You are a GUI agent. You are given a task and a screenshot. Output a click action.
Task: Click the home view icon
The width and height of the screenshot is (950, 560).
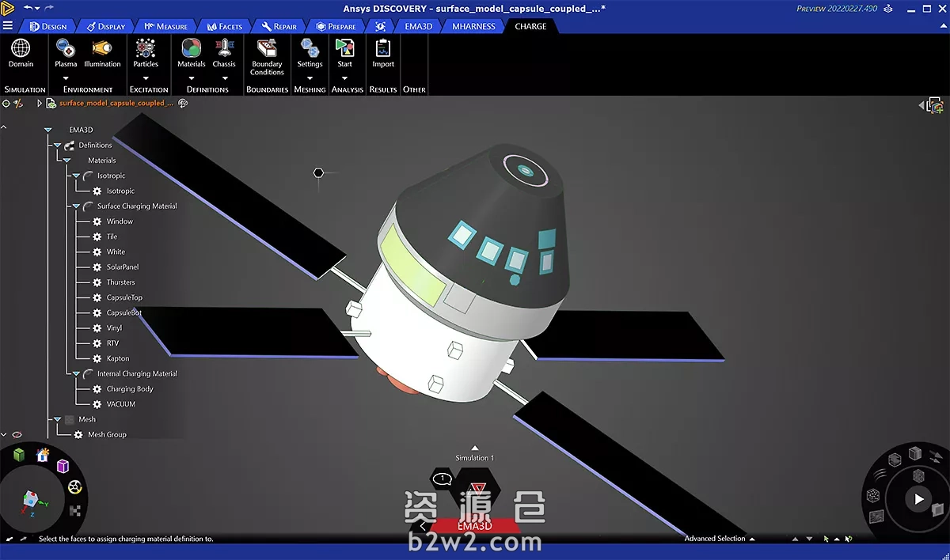pyautogui.click(x=43, y=456)
